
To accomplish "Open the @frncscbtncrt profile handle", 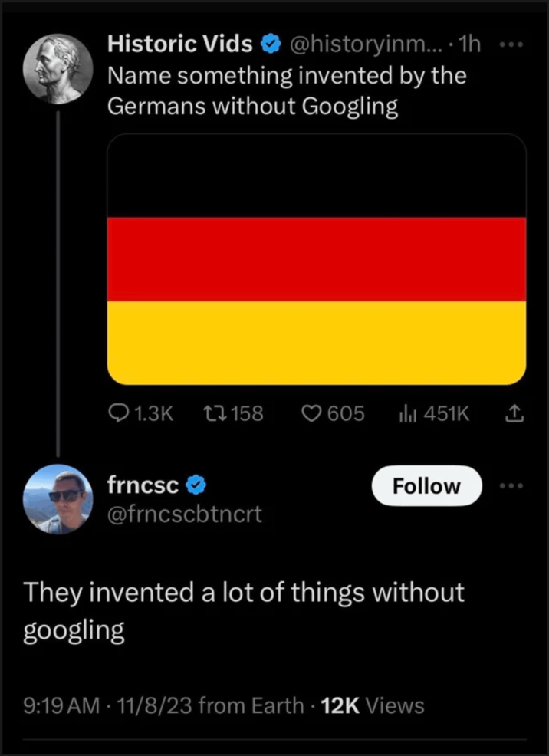I will tap(185, 514).
